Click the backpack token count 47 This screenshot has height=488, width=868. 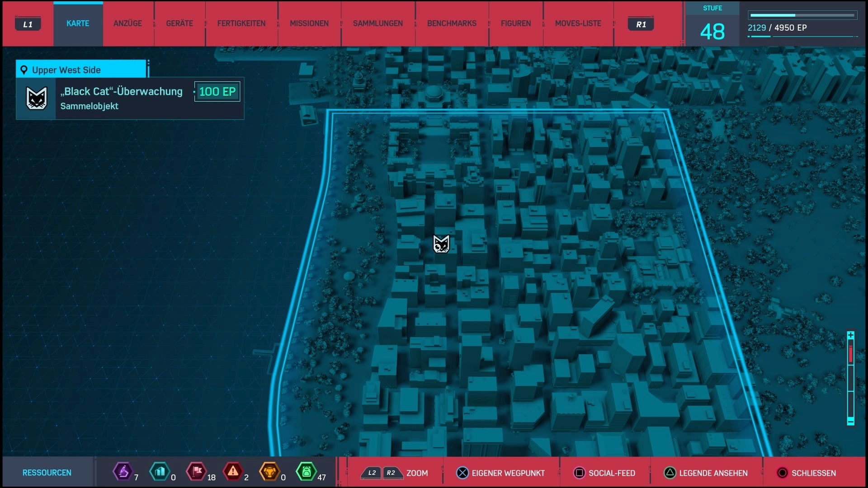pyautogui.click(x=321, y=477)
